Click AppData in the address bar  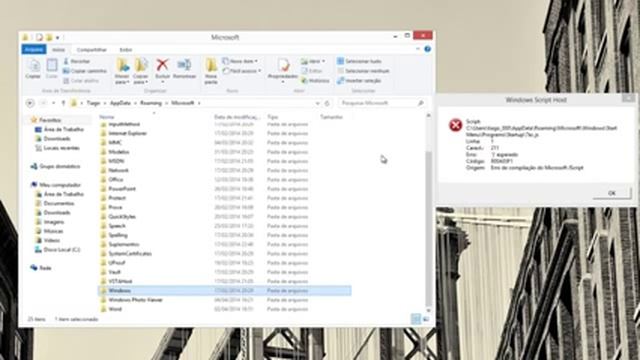(120, 103)
